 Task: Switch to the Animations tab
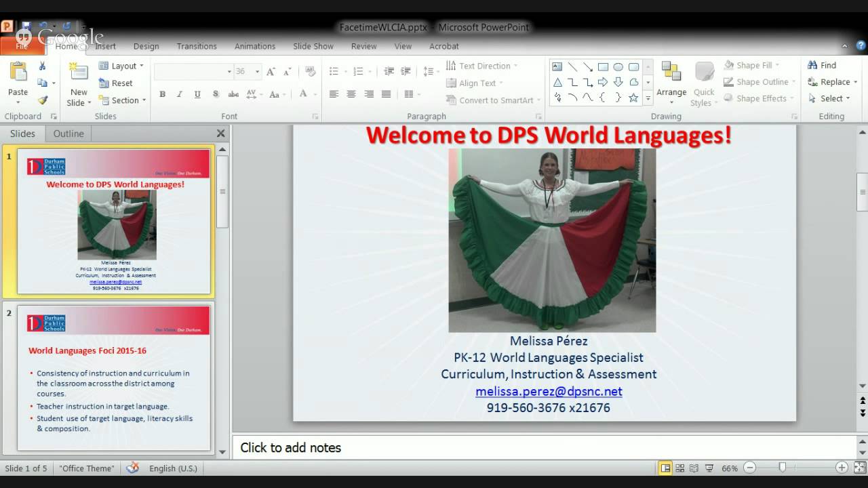tap(255, 46)
